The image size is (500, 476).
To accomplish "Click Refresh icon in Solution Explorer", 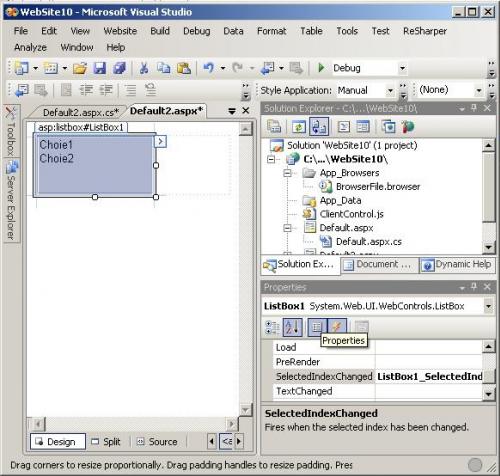I will 299,127.
